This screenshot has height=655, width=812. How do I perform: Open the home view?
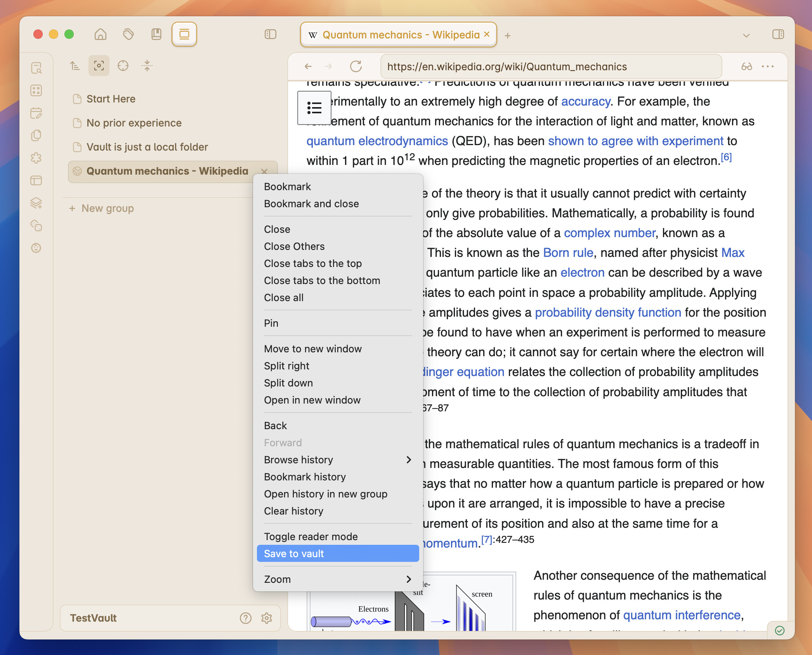pos(100,34)
